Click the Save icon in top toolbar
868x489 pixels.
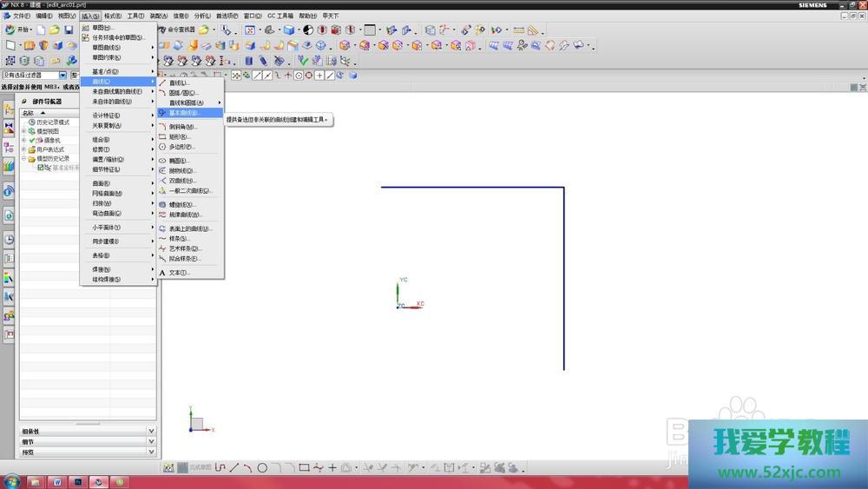pos(69,30)
